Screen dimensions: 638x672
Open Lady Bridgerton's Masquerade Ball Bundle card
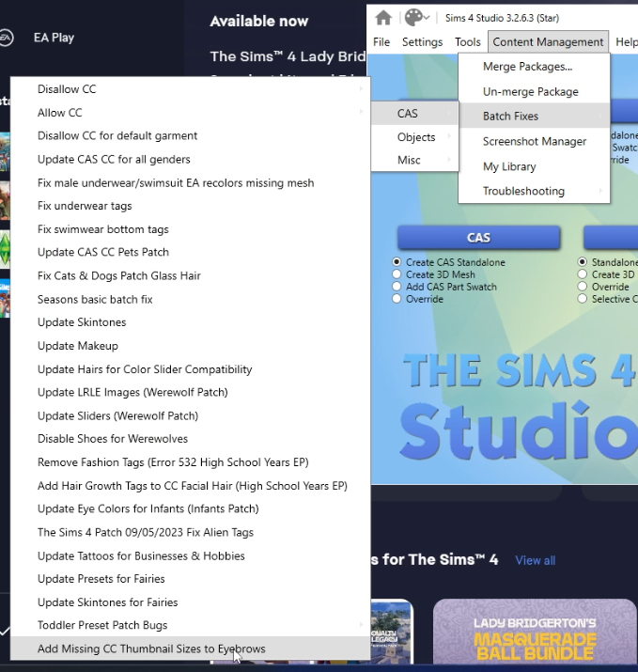(x=535, y=631)
